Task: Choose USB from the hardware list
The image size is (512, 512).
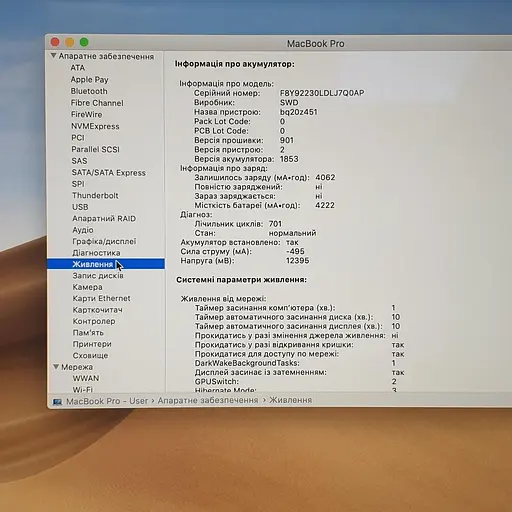Action: pos(80,207)
